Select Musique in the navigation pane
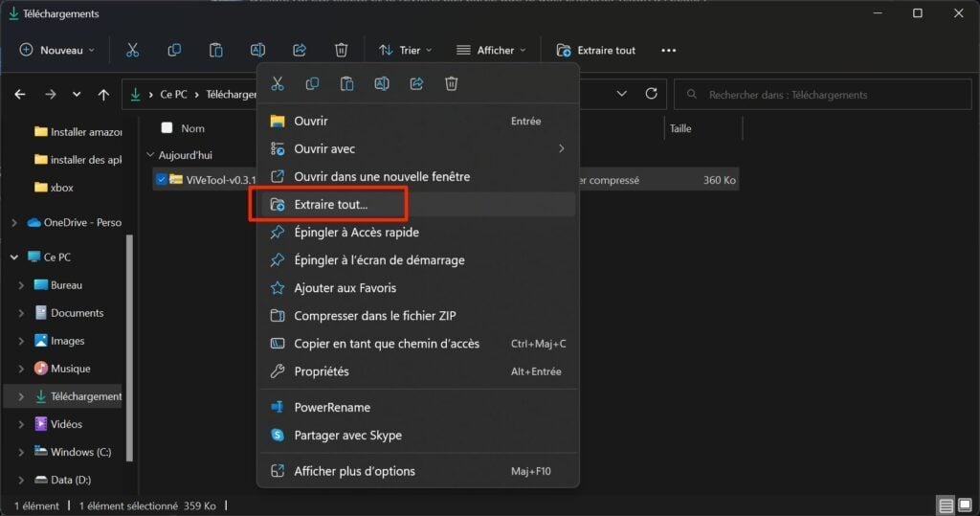This screenshot has height=516, width=980. click(62, 369)
